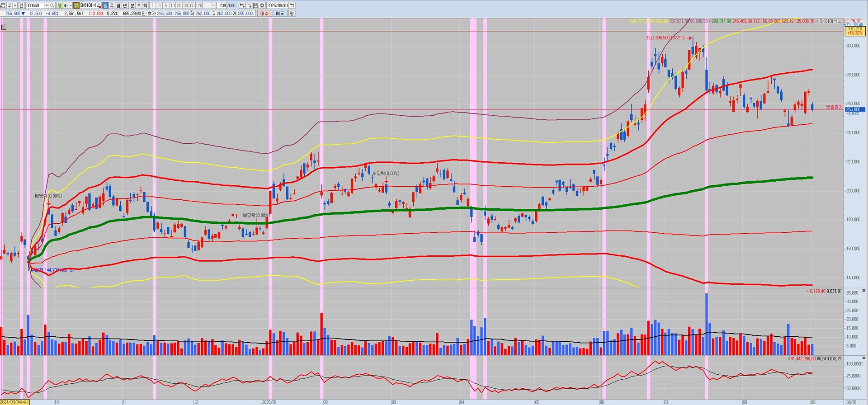Select the 1 interval button

(153, 5)
